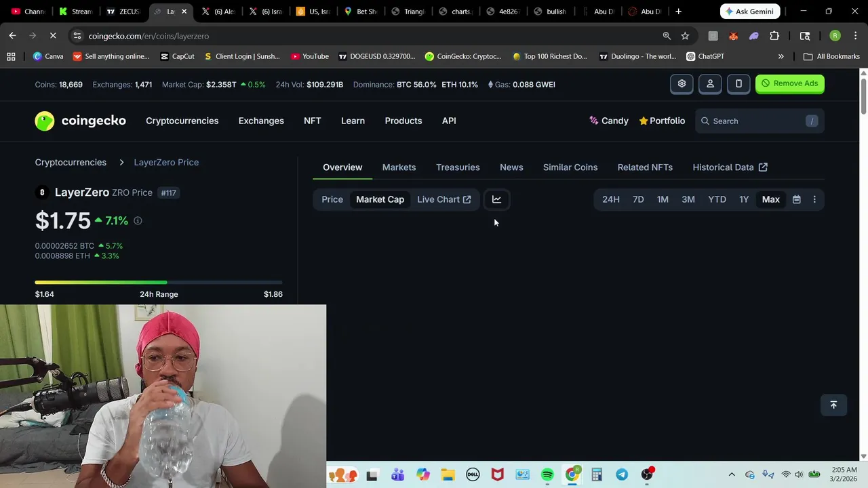Switch to the Markets tab
This screenshot has height=488, width=868.
[399, 167]
